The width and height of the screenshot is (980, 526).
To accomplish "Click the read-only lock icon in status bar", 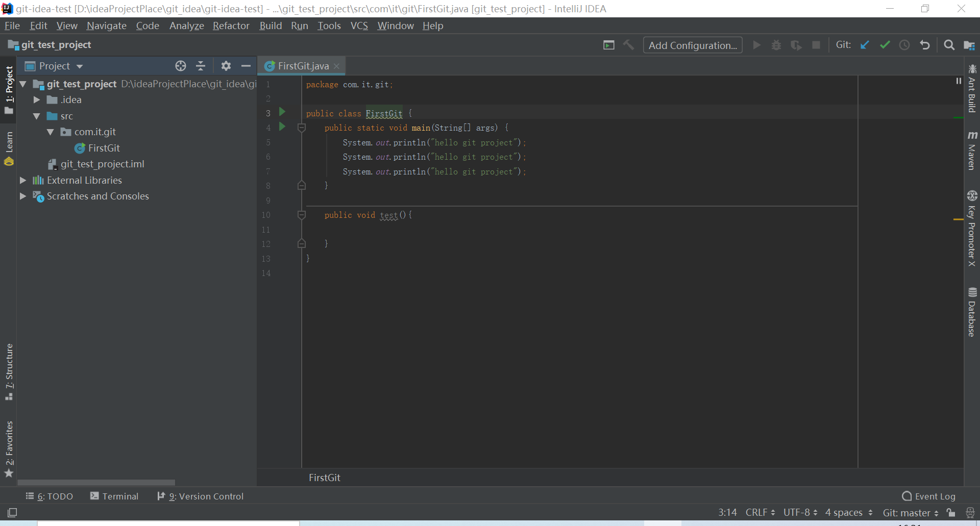I will click(x=950, y=512).
